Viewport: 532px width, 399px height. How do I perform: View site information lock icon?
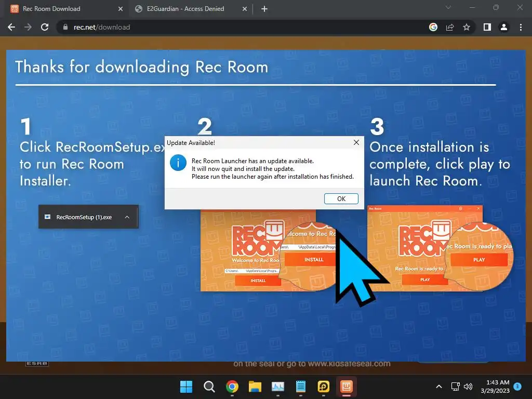(65, 27)
